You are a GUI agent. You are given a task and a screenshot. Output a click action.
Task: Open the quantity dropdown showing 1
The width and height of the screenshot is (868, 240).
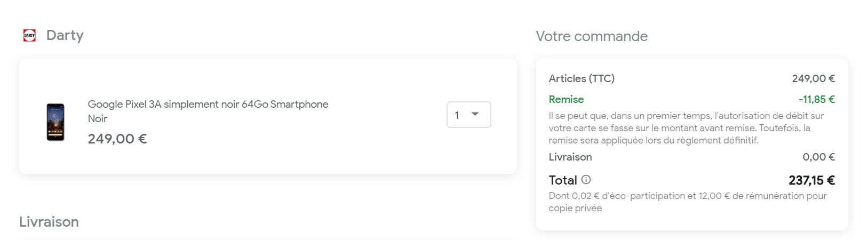[468, 115]
